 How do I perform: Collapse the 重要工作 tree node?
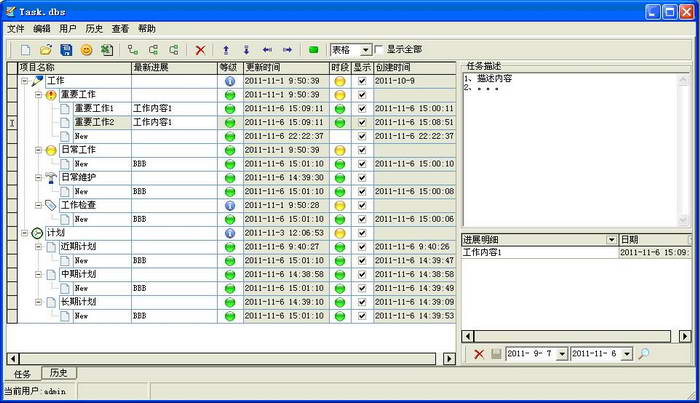[39, 95]
